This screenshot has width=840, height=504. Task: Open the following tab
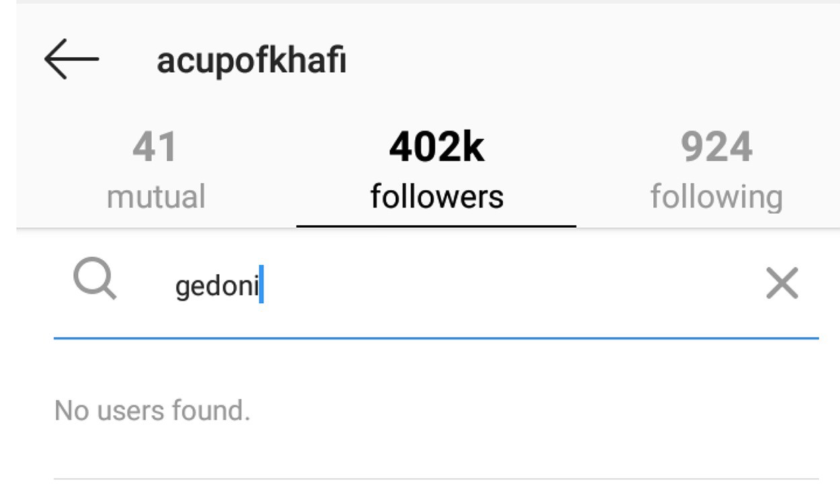pyautogui.click(x=716, y=171)
